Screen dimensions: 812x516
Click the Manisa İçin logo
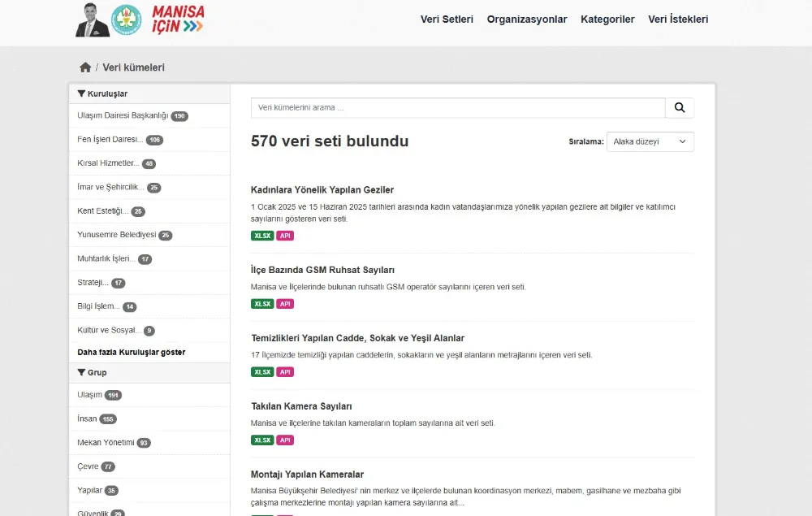[178, 20]
